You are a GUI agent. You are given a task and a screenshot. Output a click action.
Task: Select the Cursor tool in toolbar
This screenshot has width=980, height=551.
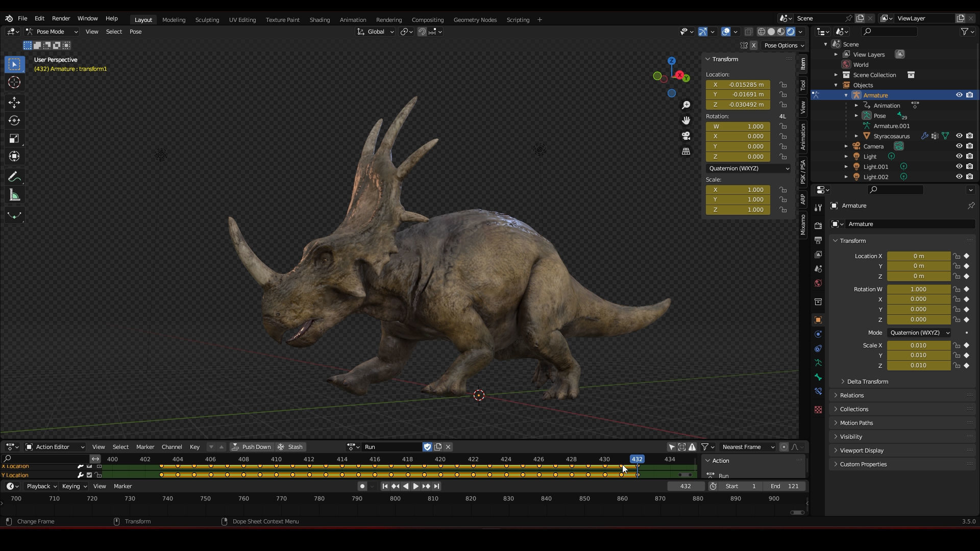[14, 82]
